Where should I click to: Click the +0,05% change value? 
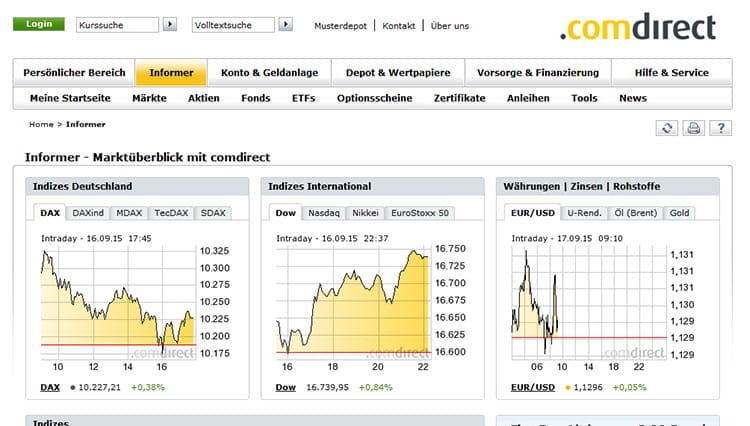[629, 387]
